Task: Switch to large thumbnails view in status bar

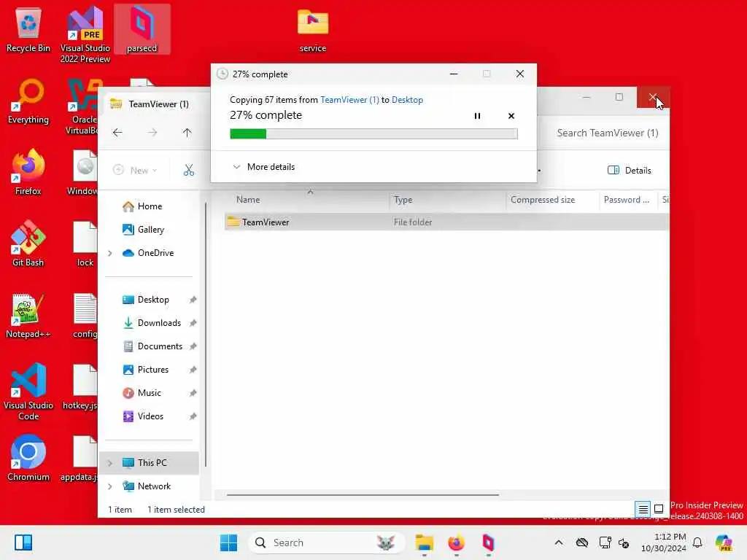Action: [x=659, y=509]
